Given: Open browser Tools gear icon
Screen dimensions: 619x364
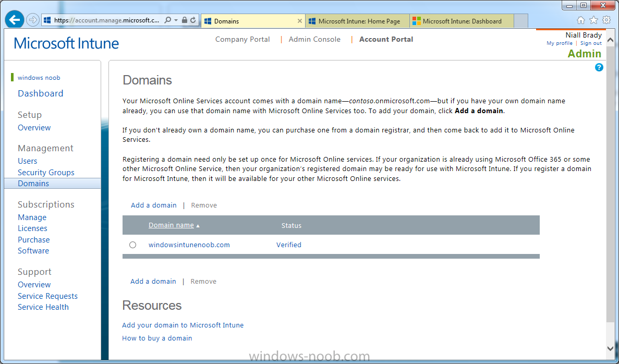Looking at the screenshot, I should click(606, 20).
